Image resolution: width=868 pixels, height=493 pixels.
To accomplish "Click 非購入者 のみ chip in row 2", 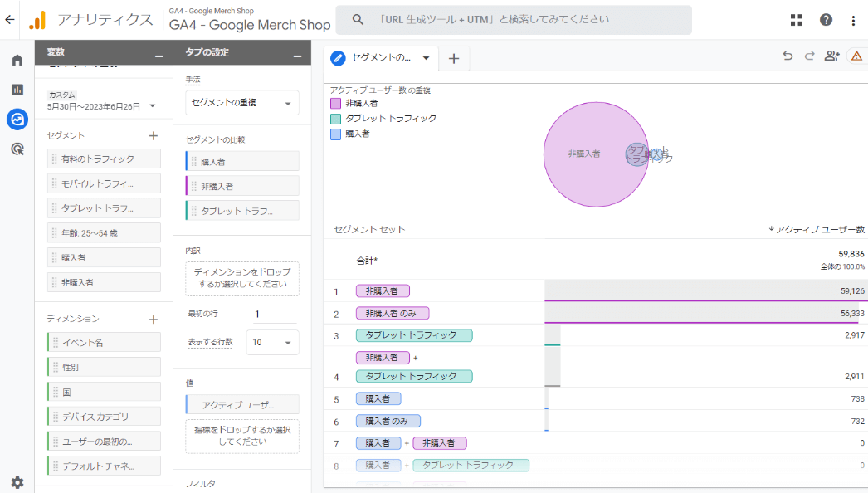I will coord(393,314).
